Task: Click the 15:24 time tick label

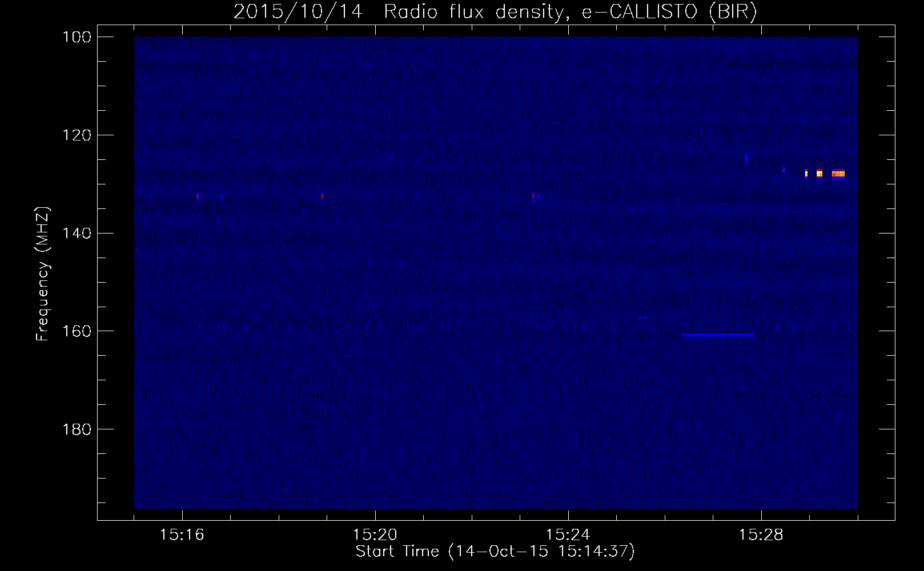Action: tap(568, 535)
